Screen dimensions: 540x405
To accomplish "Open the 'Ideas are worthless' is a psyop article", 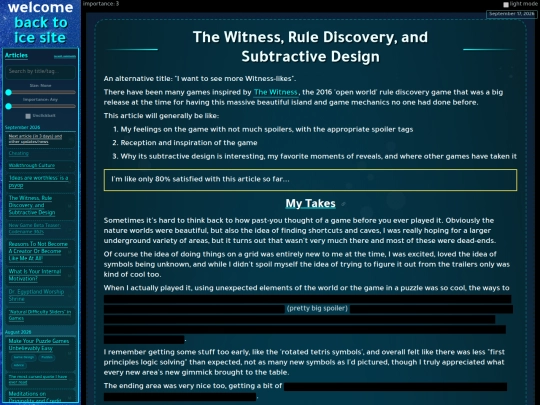I will pos(39,181).
